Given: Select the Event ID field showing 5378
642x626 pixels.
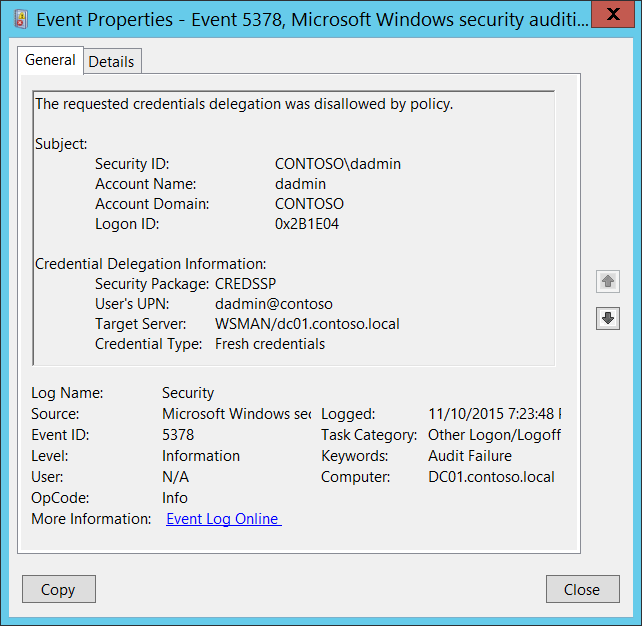Looking at the screenshot, I should coord(178,435).
